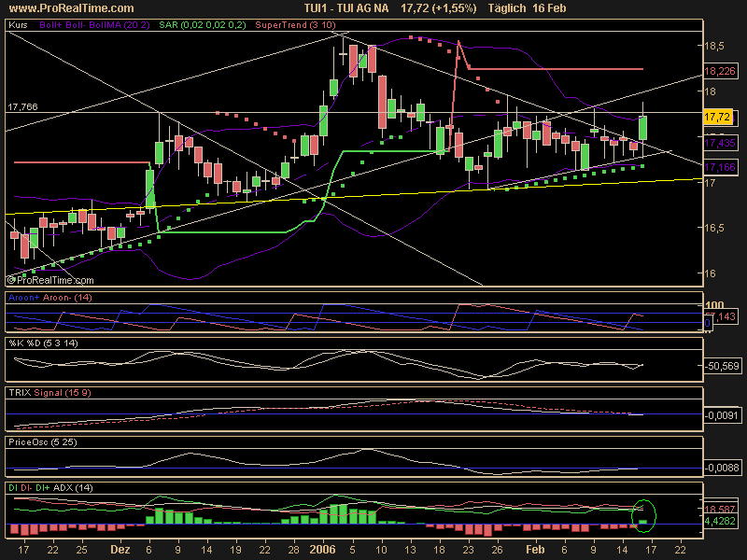
Task: Click the ProRealTime.com copyright watermark
Action: (51, 278)
